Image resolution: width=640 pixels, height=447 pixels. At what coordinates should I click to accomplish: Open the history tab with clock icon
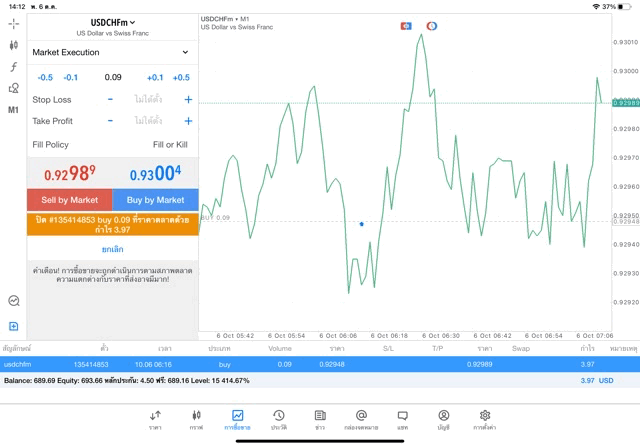[279, 420]
